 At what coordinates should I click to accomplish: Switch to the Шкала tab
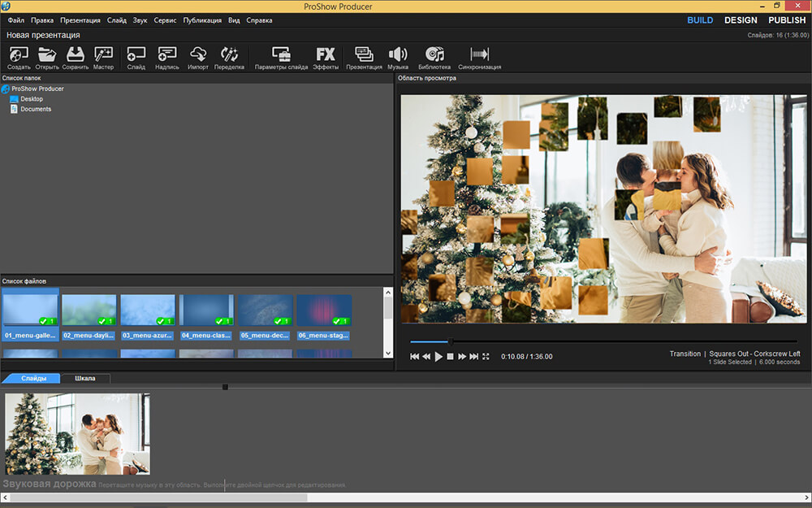pyautogui.click(x=85, y=379)
